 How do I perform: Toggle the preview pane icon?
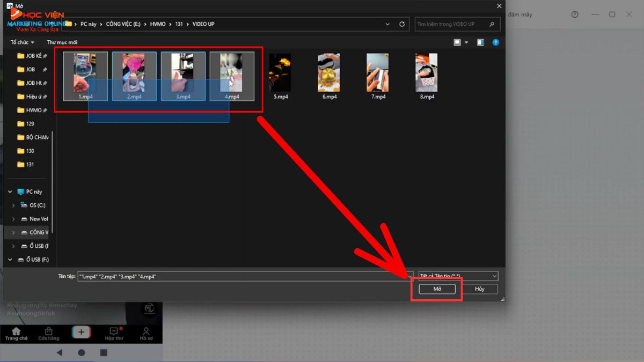pos(480,42)
